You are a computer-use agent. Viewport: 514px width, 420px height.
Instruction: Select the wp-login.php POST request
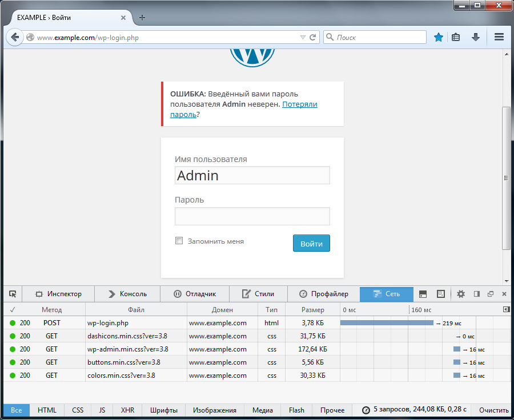(257, 322)
